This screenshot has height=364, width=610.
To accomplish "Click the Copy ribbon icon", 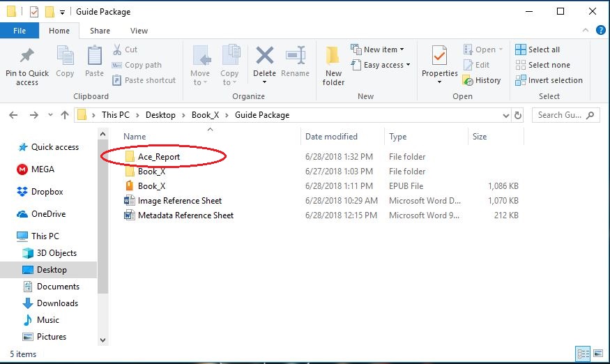I will pos(65,56).
